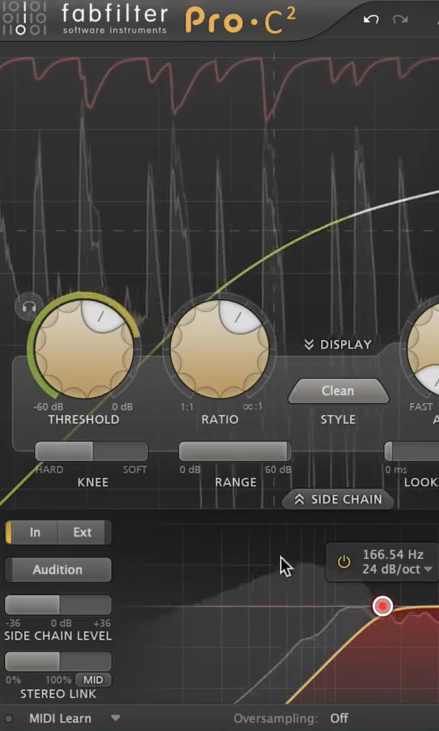This screenshot has height=731, width=439.
Task: Click the undo arrow icon
Action: [x=371, y=20]
